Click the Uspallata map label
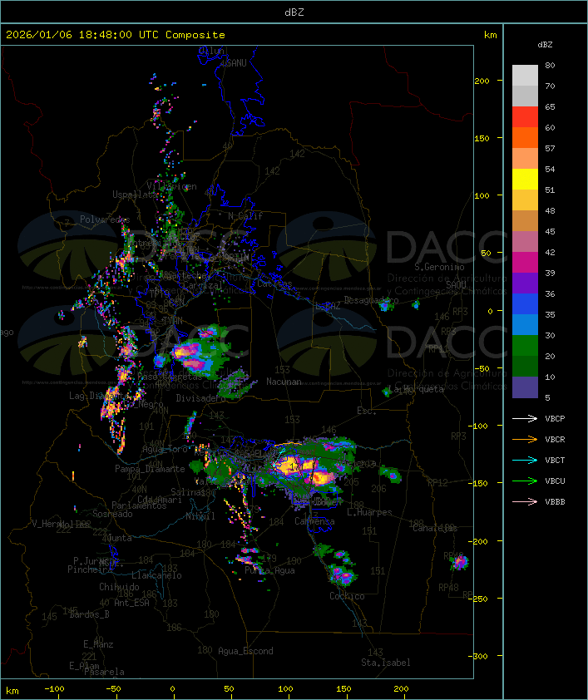 pyautogui.click(x=135, y=195)
